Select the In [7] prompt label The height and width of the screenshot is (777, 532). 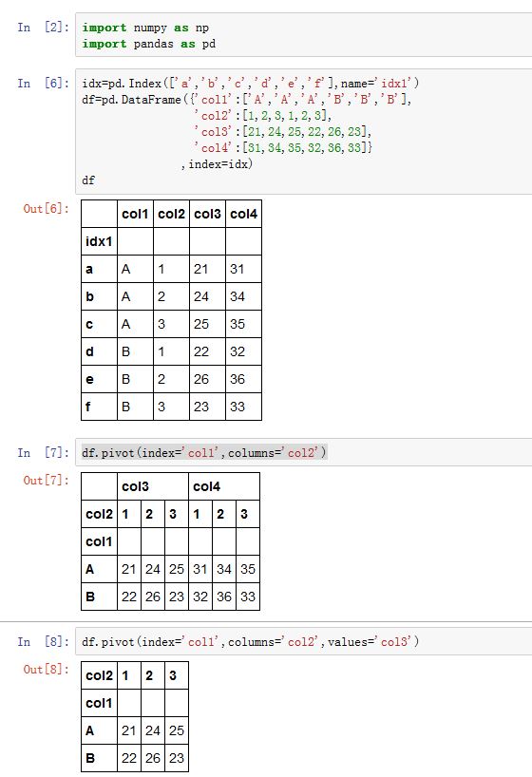pyautogui.click(x=43, y=452)
